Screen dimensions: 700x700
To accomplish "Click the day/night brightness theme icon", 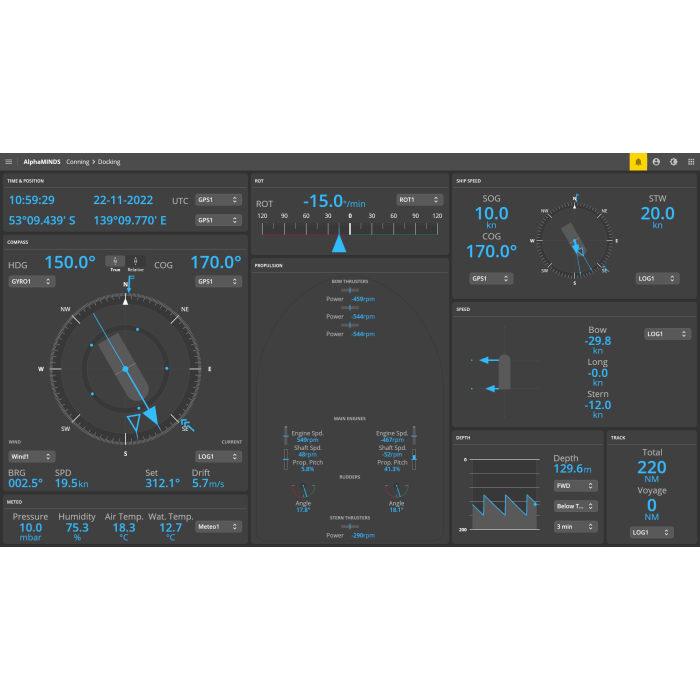I will (x=673, y=161).
